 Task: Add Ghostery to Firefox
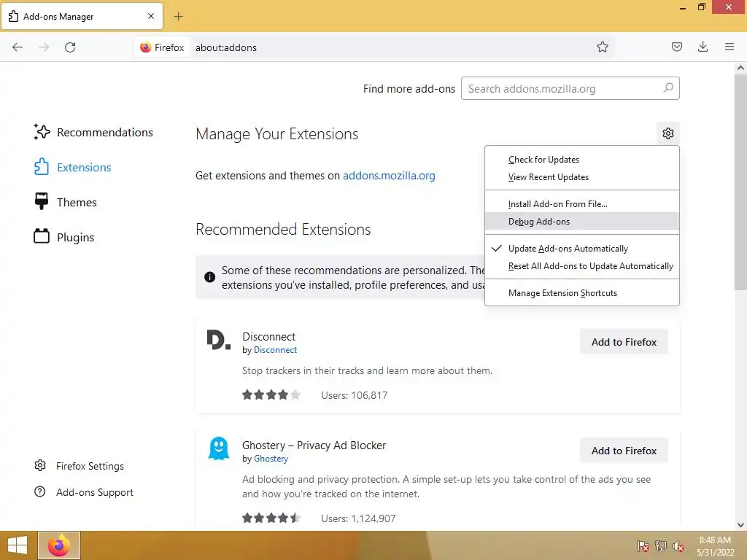click(x=624, y=451)
